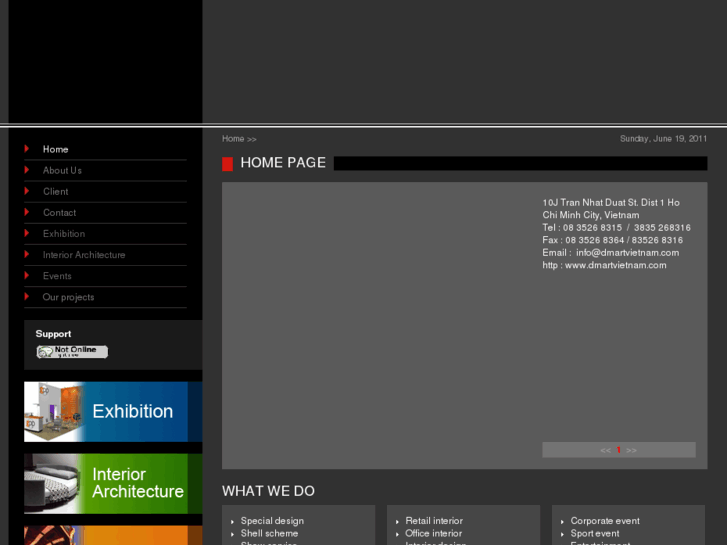Select slide page number 1
727x545 pixels.
point(619,450)
